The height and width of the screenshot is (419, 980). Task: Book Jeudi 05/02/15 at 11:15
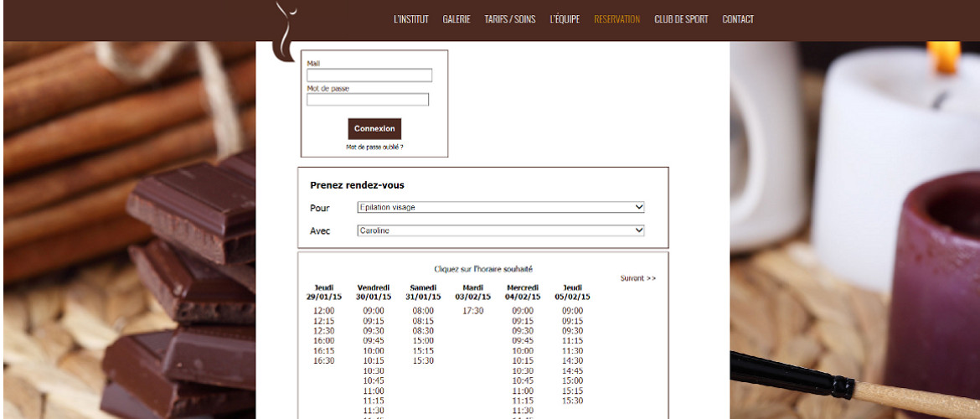tap(572, 341)
